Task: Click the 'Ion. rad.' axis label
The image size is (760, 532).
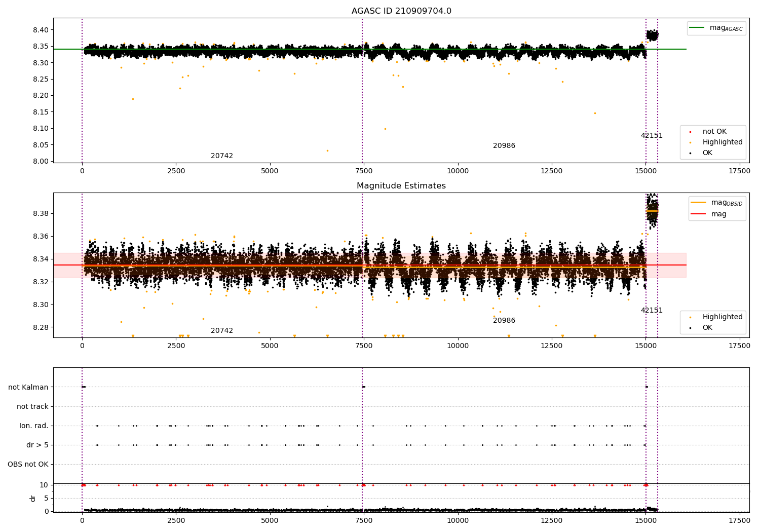Action: (x=34, y=426)
